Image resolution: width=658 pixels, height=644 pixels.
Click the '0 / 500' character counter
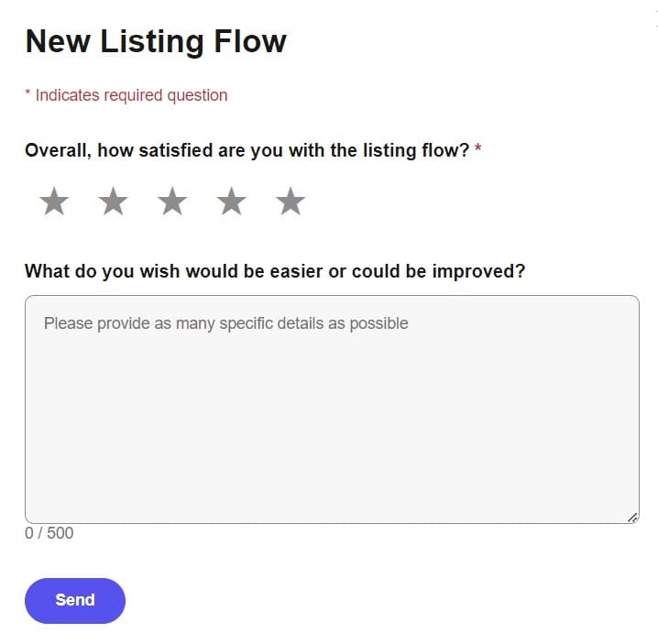pyautogui.click(x=49, y=533)
